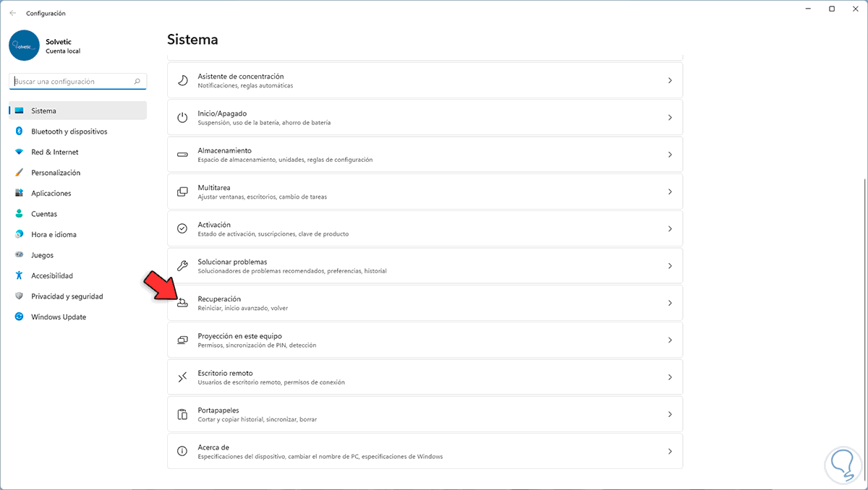Click the back arrow in title bar

click(12, 13)
